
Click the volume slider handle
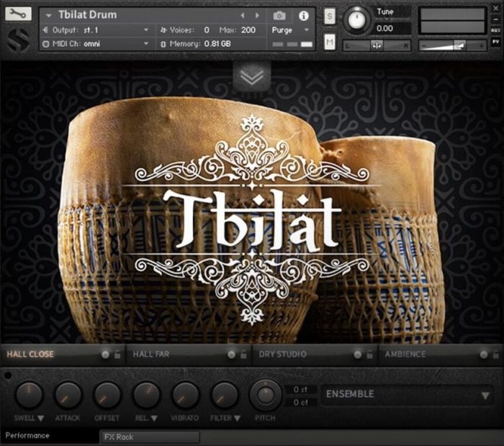tap(460, 45)
